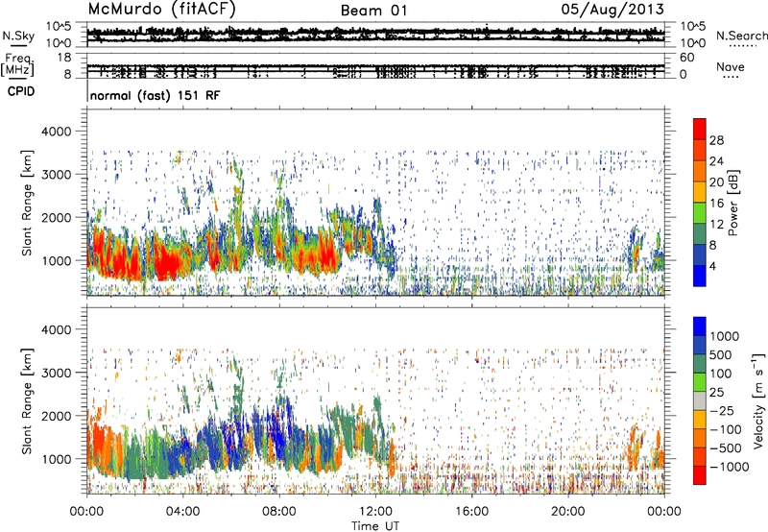Click the 1000 km tick on velocity panel's range axis
The height and width of the screenshot is (532, 768).
coord(56,459)
